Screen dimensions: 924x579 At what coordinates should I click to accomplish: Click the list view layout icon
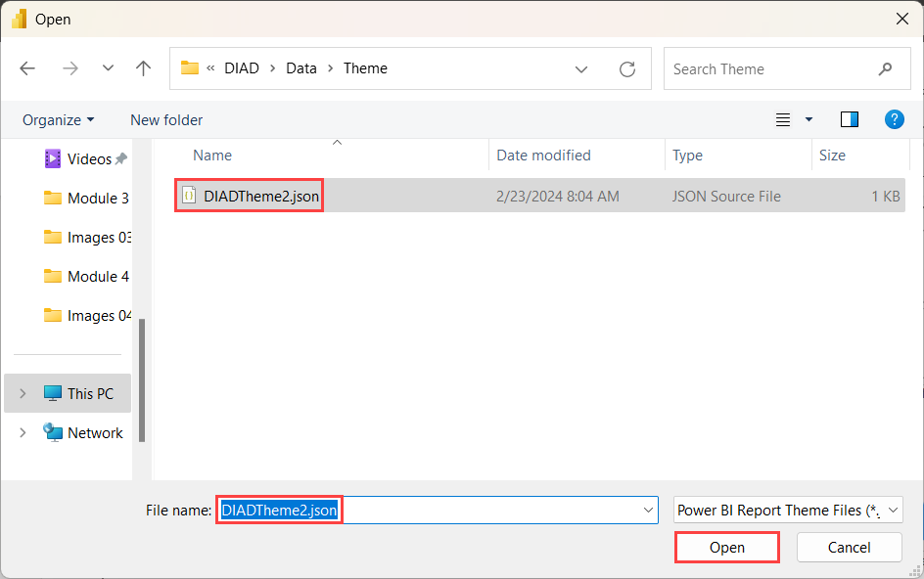click(782, 119)
